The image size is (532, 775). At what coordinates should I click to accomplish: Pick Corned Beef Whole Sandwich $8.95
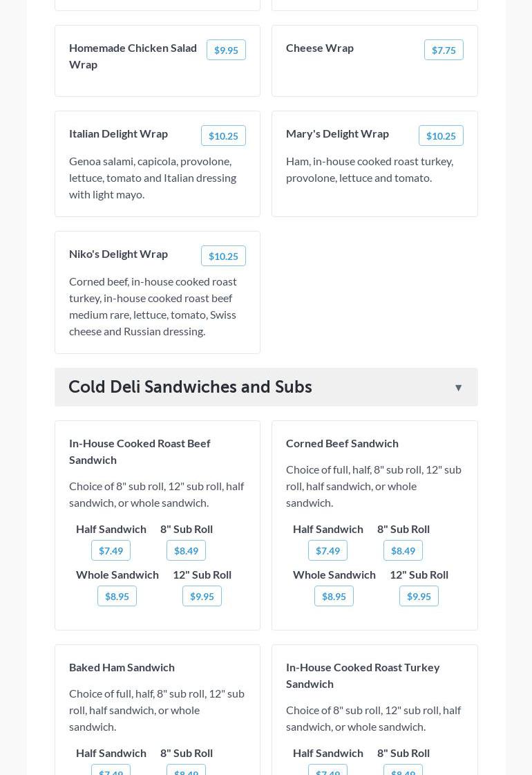point(334,597)
